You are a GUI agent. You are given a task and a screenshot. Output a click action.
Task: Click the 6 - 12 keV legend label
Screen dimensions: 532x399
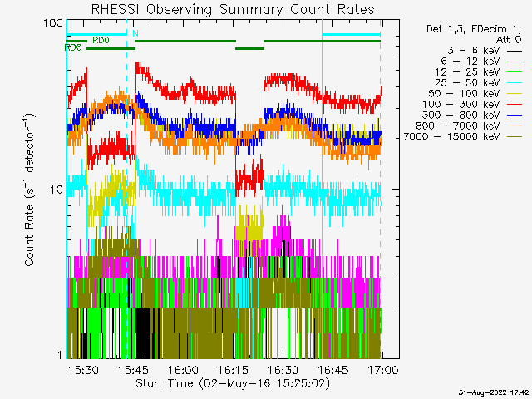[x=470, y=62]
